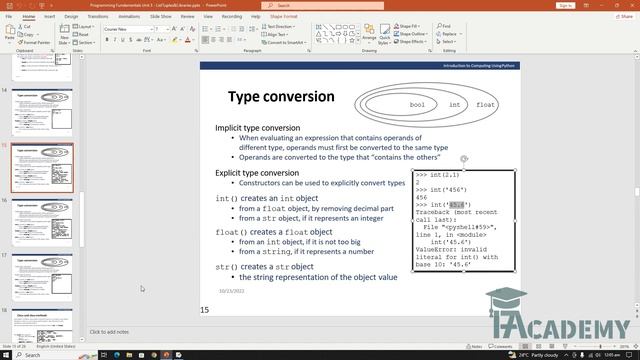Open Shape Effects dropdown
Image resolution: width=640 pixels, height=360 pixels.
[410, 42]
